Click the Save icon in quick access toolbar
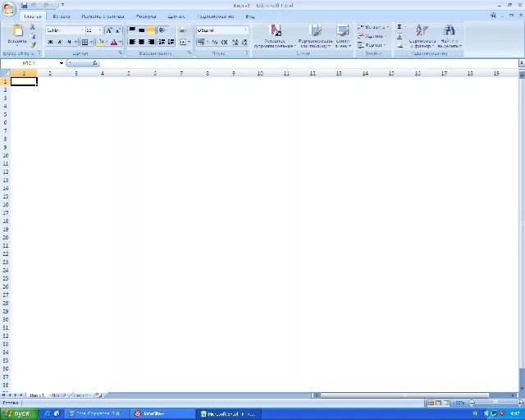This screenshot has width=525, height=420. pos(24,6)
